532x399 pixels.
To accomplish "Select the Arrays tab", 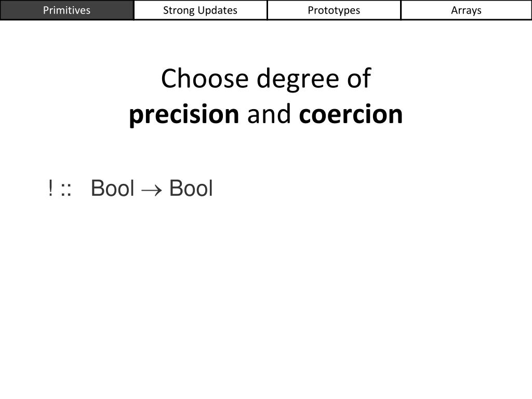I will (466, 10).
